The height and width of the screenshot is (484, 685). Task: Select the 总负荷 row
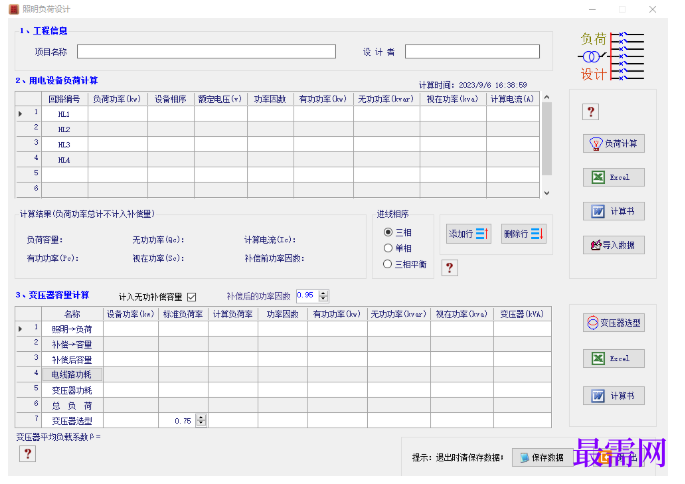point(73,405)
